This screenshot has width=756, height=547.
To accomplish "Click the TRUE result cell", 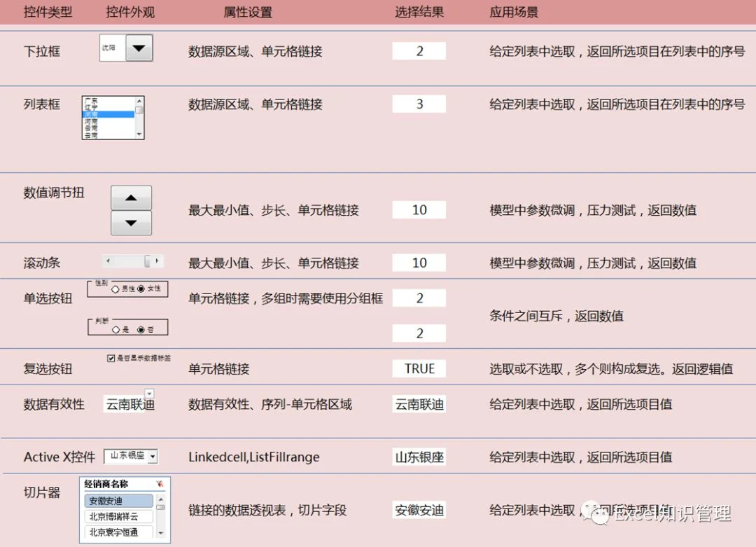I will (419, 368).
